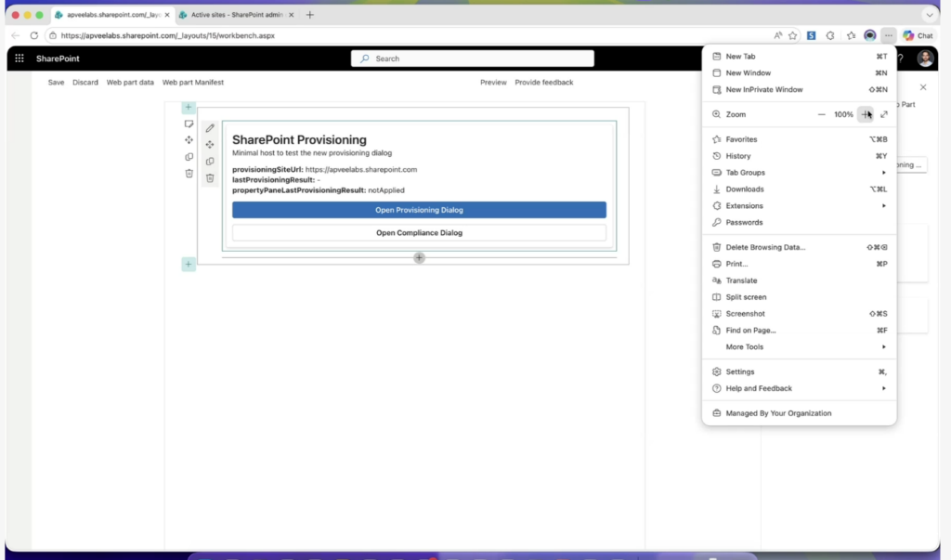
Task: Add a new section below with plus icon
Action: (x=188, y=264)
